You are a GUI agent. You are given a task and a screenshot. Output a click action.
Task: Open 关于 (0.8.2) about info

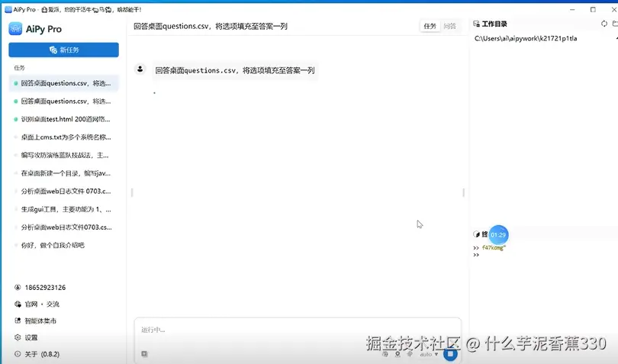42,354
